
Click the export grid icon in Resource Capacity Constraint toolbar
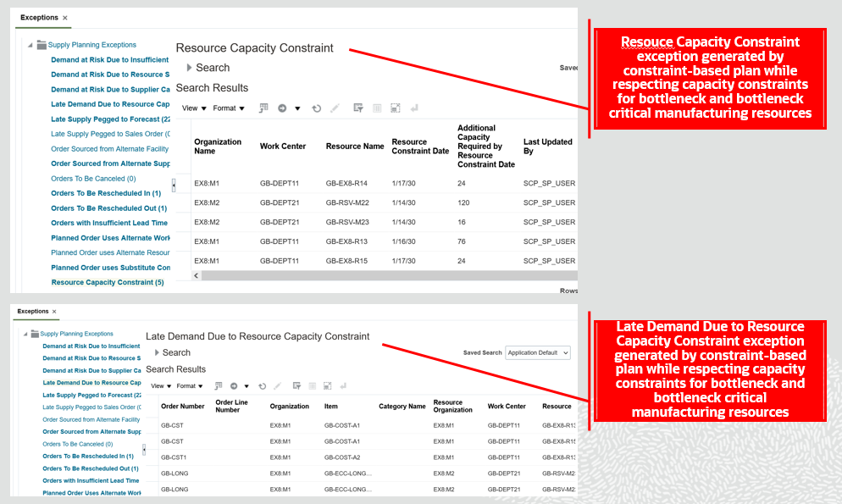pyautogui.click(x=263, y=108)
